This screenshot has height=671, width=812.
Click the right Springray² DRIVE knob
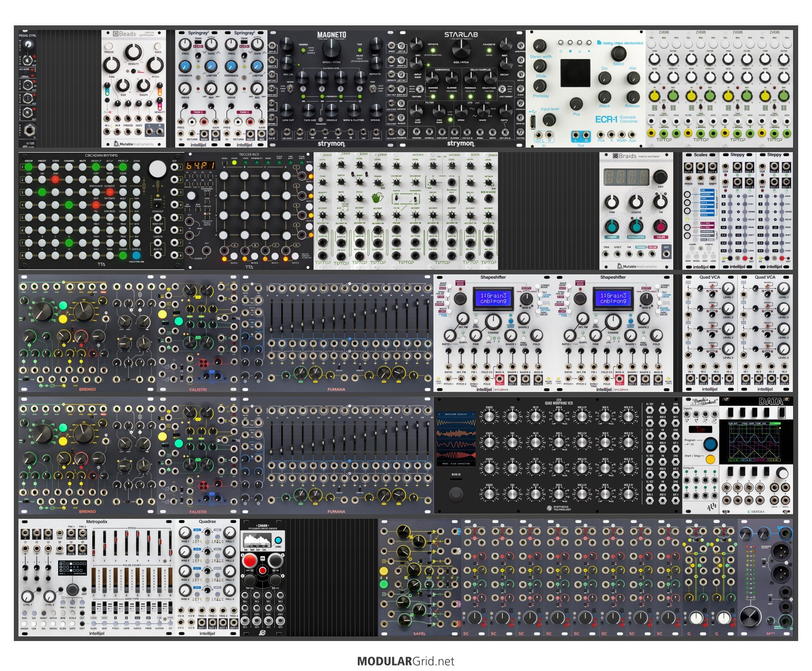(231, 89)
